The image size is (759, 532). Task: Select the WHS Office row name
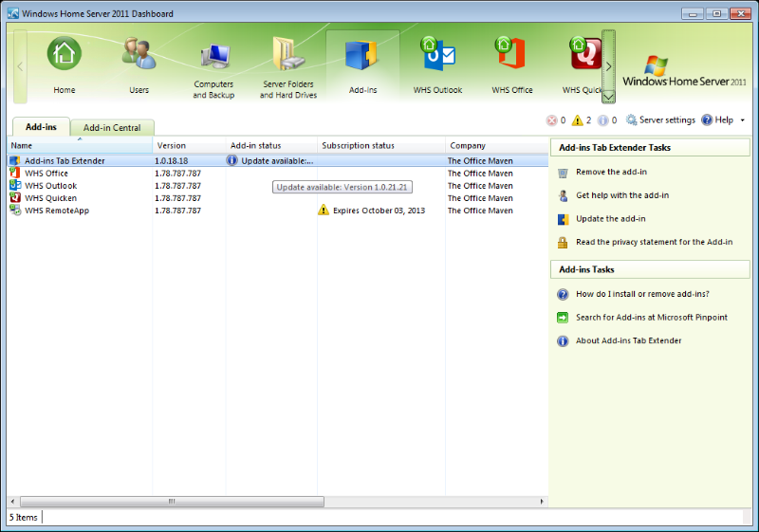pos(46,174)
